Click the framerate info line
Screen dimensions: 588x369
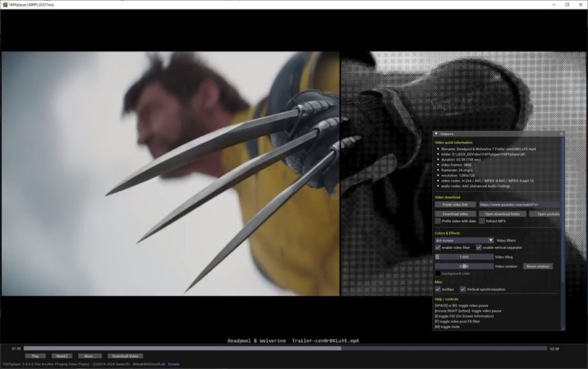[456, 171]
